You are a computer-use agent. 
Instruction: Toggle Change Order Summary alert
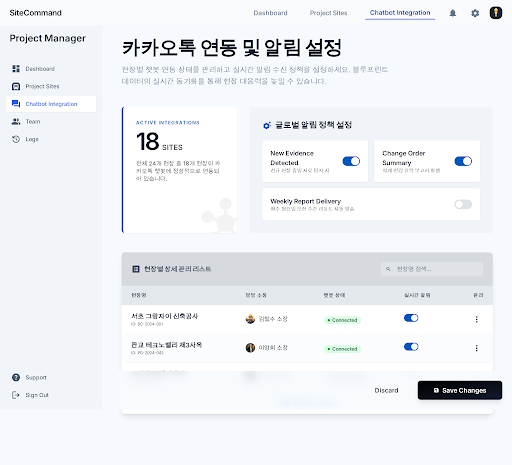463,161
